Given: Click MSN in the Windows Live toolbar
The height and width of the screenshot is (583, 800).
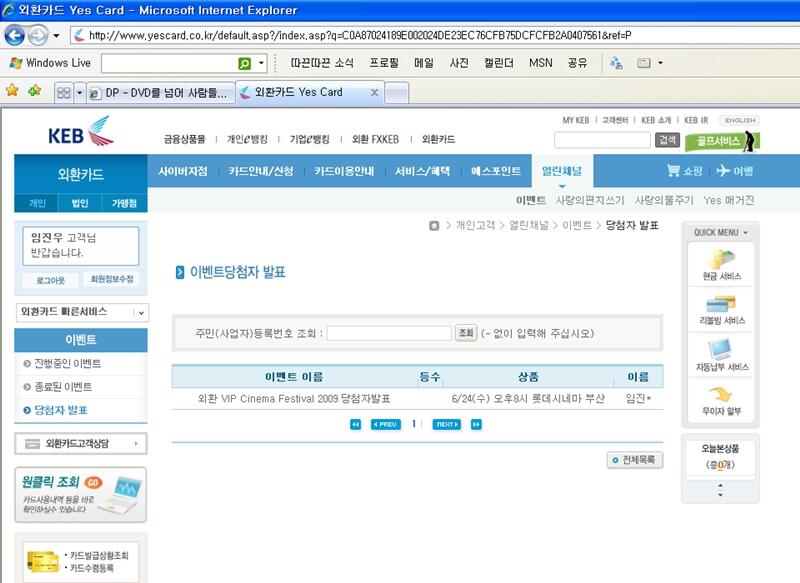Looking at the screenshot, I should (x=540, y=63).
